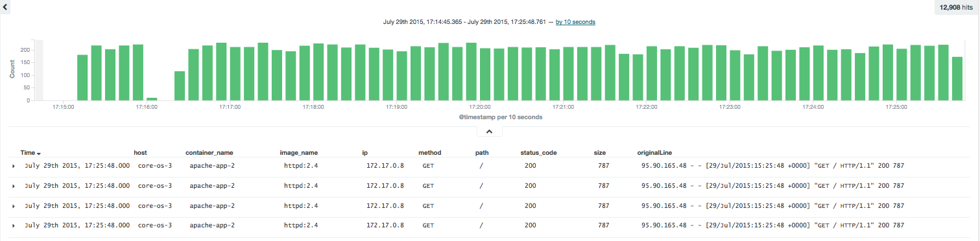
Task: Click the 17:22:00 axis label
Action: [x=647, y=107]
